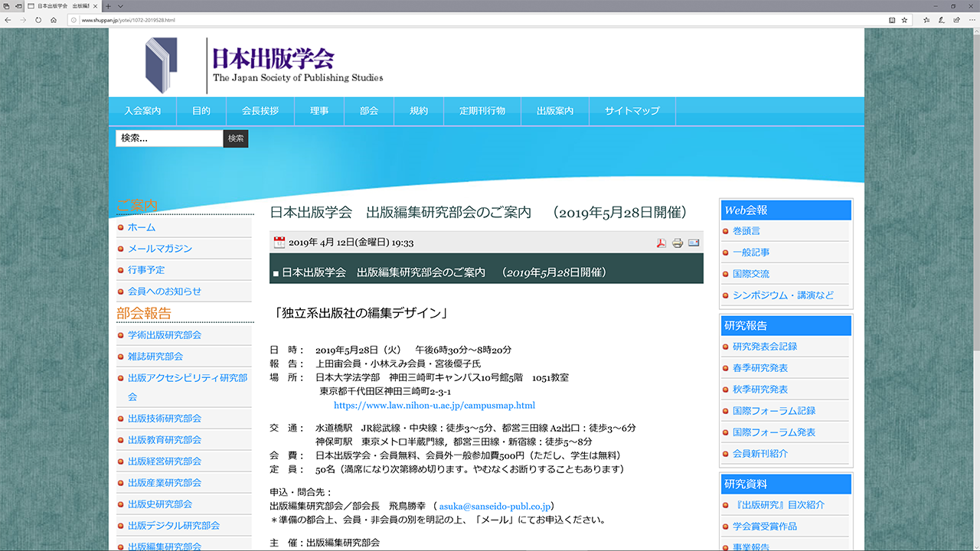Toggle reading view book icon
Image resolution: width=980 pixels, height=551 pixels.
[x=891, y=20]
